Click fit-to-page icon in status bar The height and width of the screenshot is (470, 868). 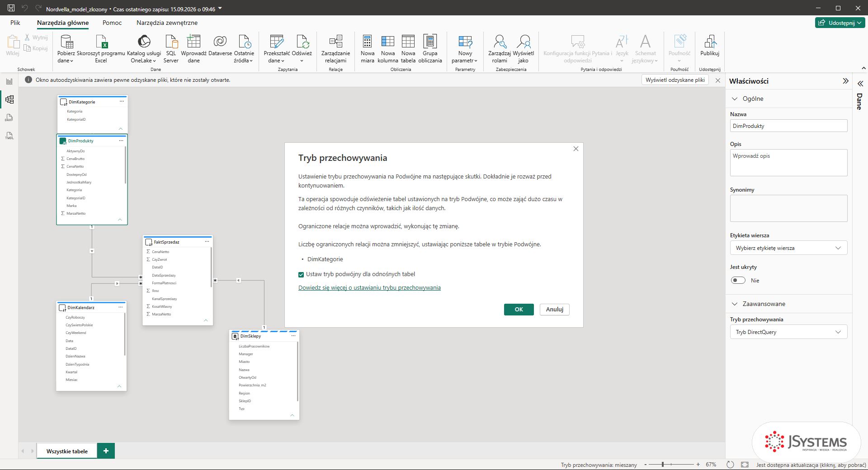pyautogui.click(x=745, y=465)
